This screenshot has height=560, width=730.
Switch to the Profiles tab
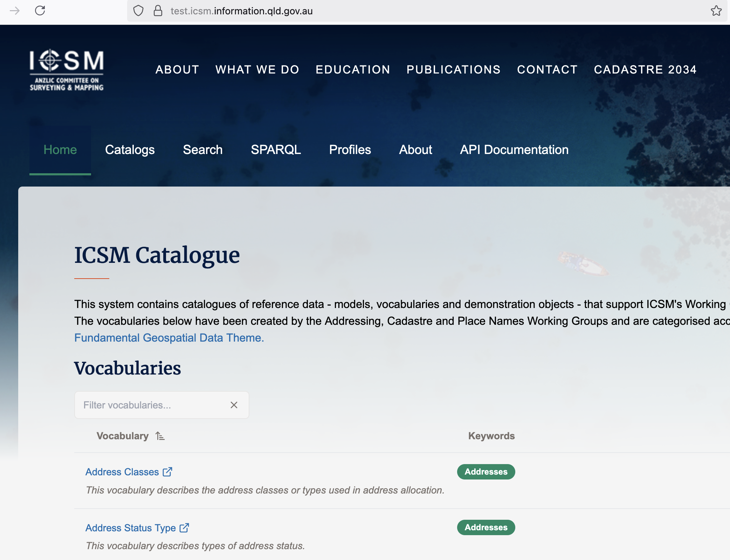pos(350,150)
